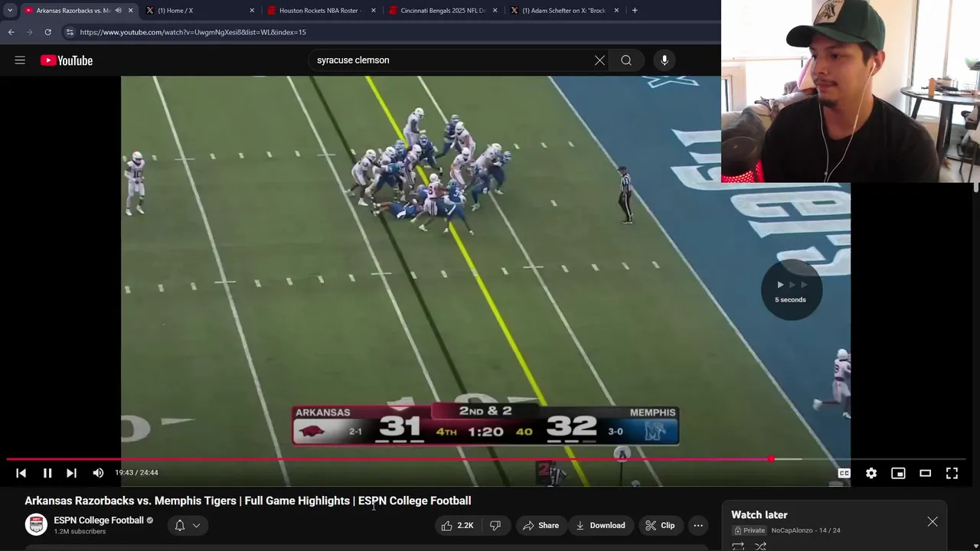Start voice search with microphone icon
This screenshot has height=551, width=980.
665,60
